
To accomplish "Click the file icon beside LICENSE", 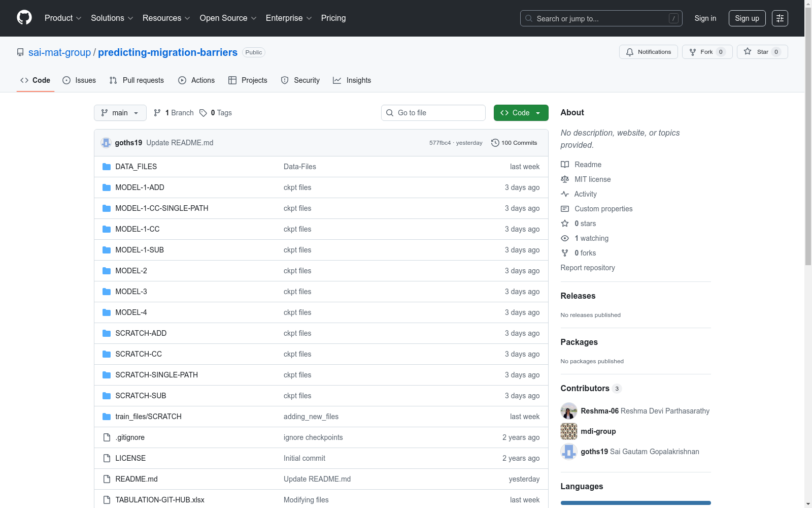I will click(107, 458).
